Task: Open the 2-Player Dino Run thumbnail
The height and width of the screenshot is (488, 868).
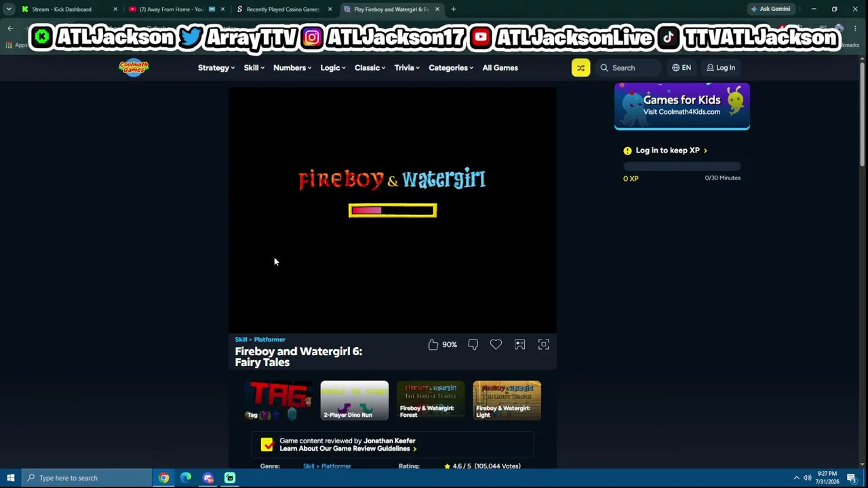Action: 355,401
